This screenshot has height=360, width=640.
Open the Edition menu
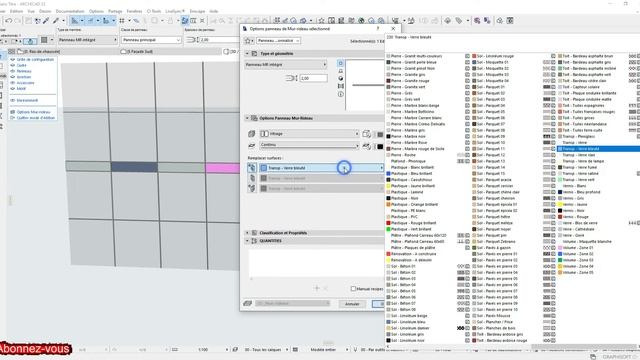point(16,11)
